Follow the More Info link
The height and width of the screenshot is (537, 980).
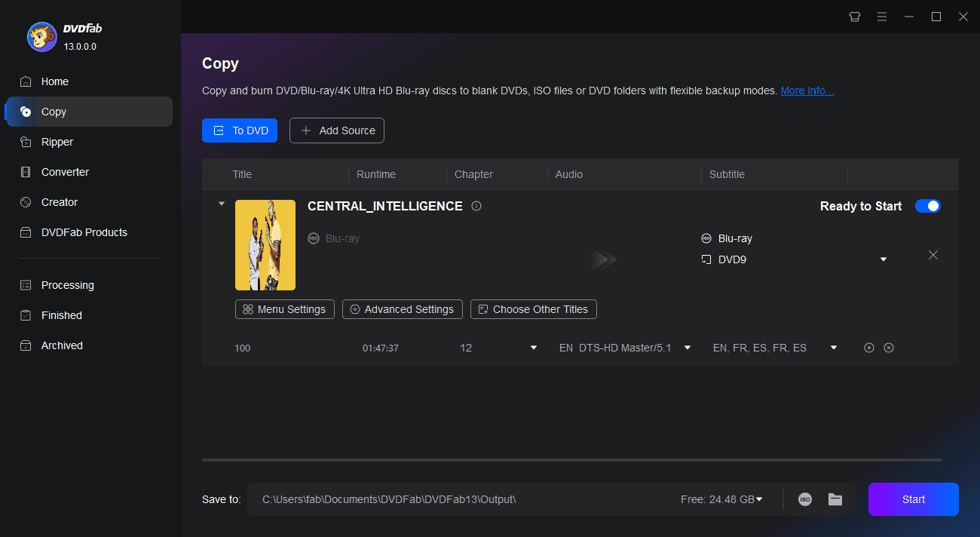click(807, 91)
